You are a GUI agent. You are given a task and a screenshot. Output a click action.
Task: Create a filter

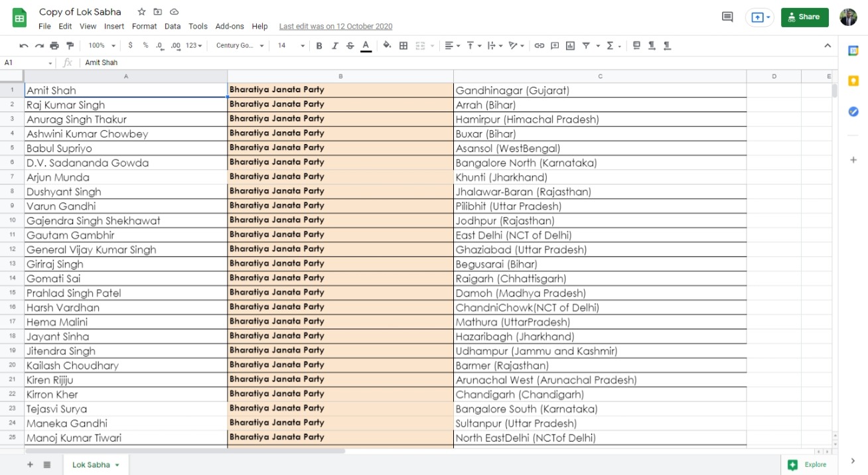coord(587,46)
